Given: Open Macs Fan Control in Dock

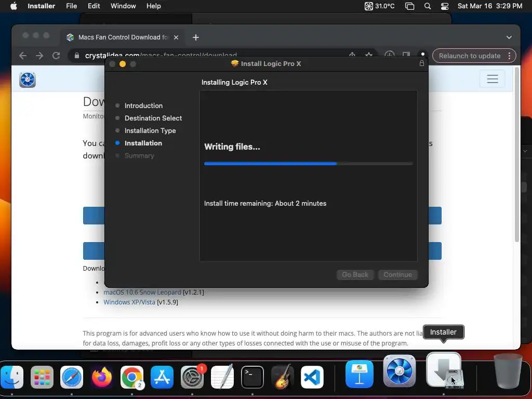Looking at the screenshot, I should (400, 371).
